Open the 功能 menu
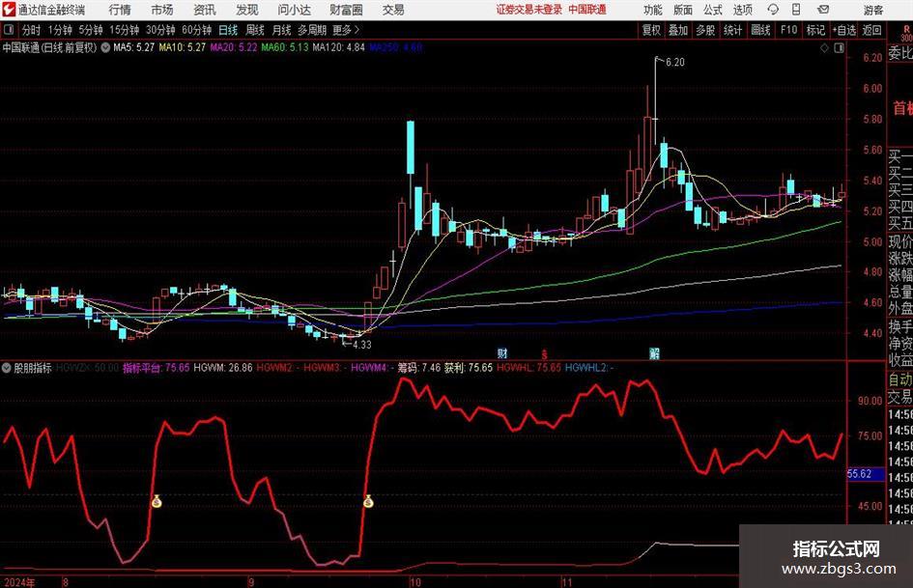The width and height of the screenshot is (913, 588). coord(653,10)
